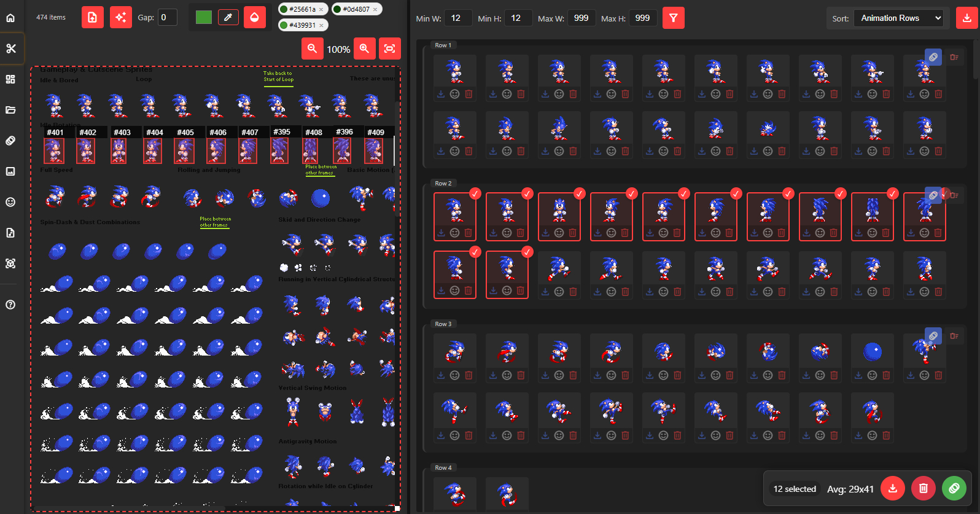Screen dimensions: 980x514
Task: Click the magic sparkle auto-detect button
Action: click(121, 17)
